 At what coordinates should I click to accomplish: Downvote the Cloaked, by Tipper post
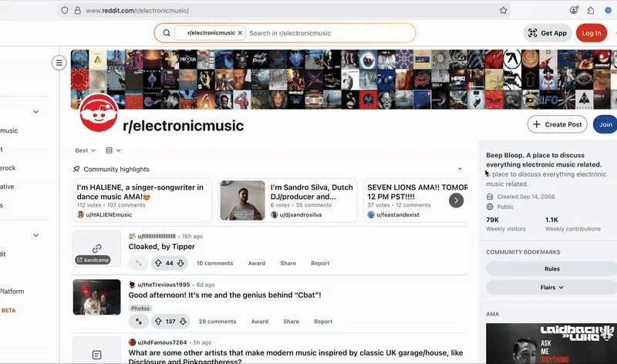pos(180,263)
